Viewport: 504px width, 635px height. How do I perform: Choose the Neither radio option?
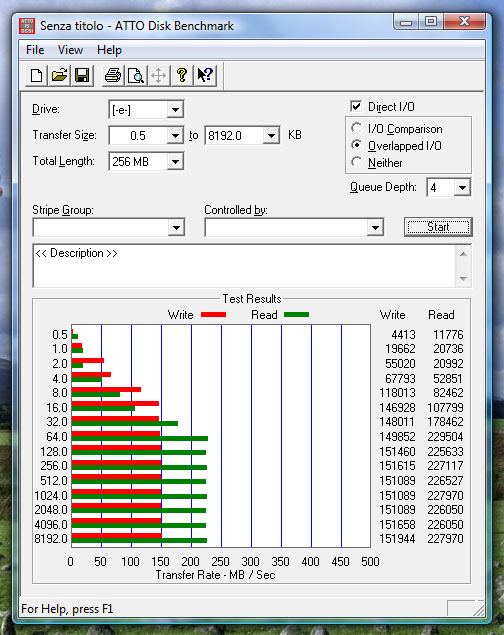pyautogui.click(x=356, y=162)
